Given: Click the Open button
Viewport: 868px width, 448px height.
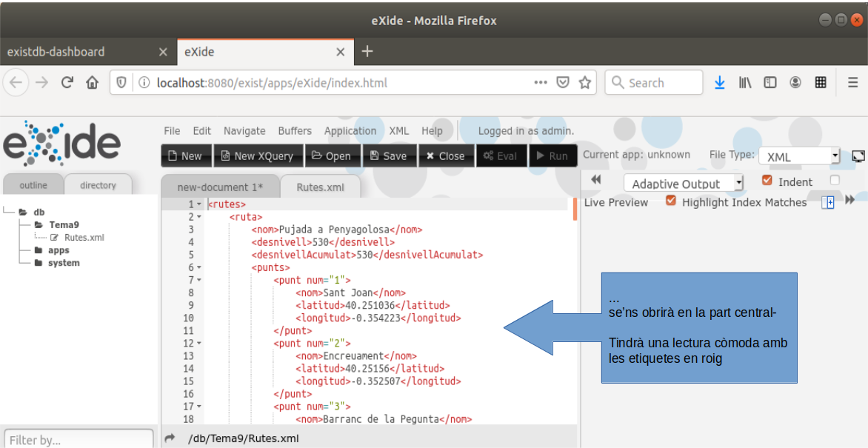Looking at the screenshot, I should point(332,156).
